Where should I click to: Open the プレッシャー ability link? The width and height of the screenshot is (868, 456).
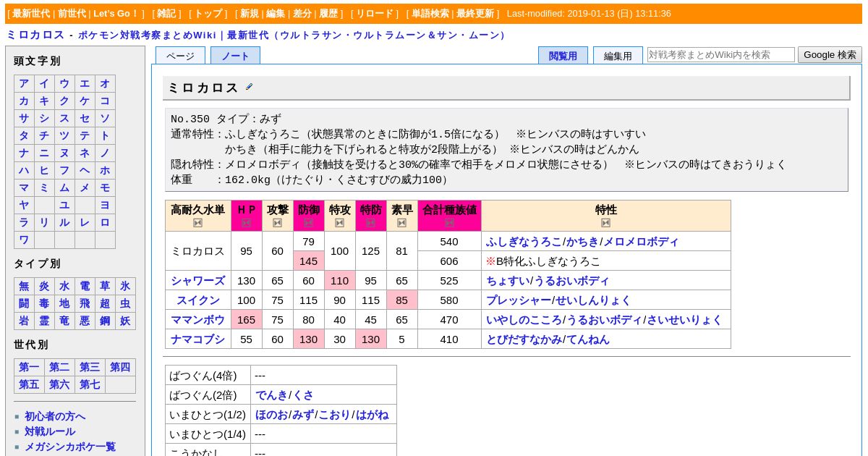point(519,300)
